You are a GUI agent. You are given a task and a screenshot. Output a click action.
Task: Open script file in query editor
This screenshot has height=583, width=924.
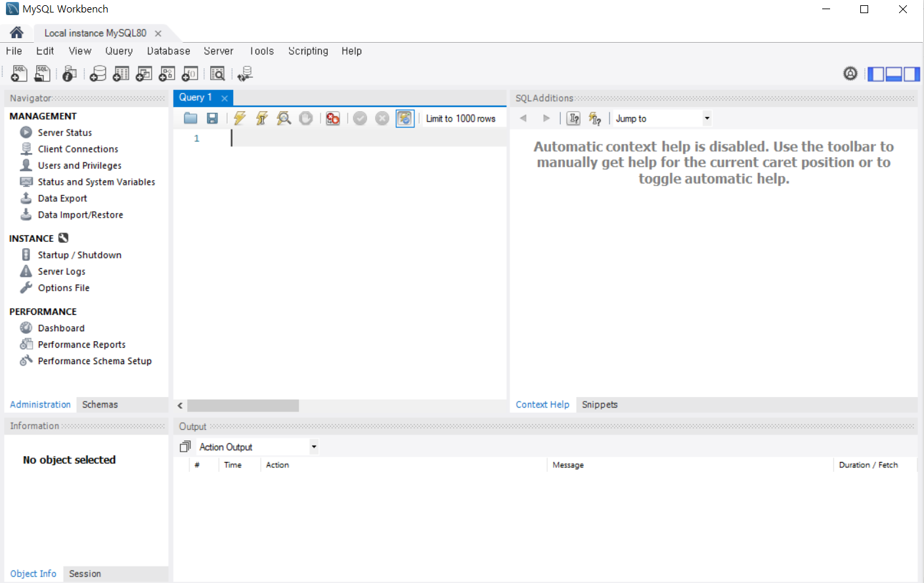coord(190,118)
